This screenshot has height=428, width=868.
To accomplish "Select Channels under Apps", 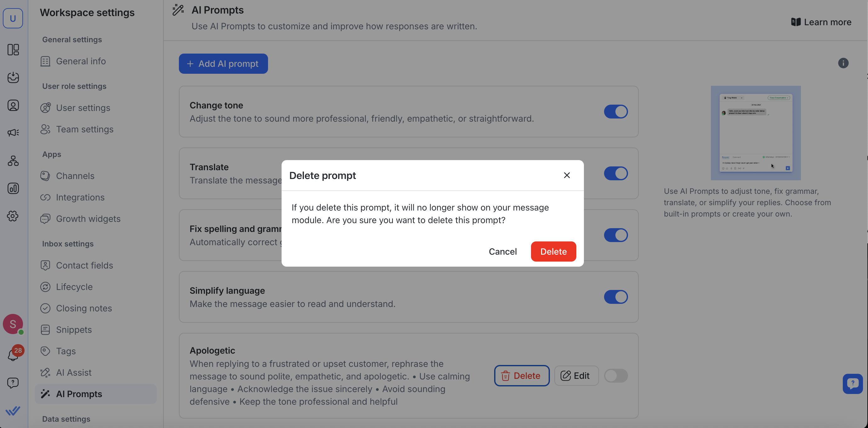I will click(x=75, y=176).
